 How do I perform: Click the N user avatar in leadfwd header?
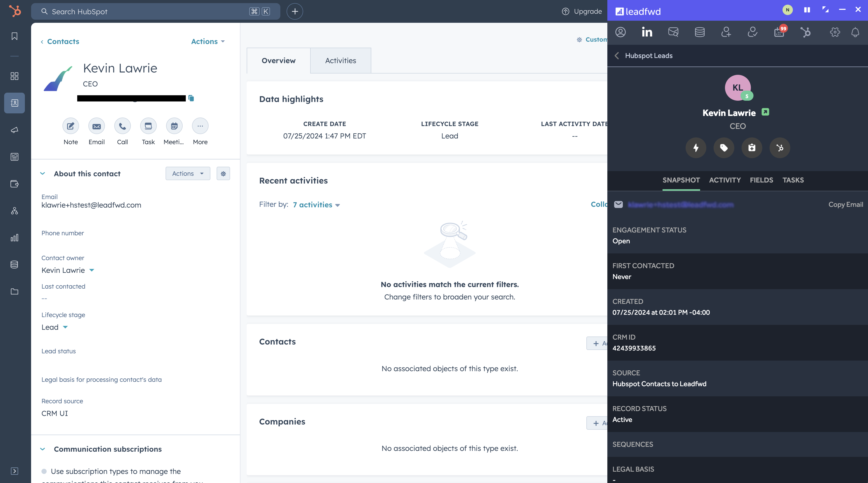coord(787,10)
